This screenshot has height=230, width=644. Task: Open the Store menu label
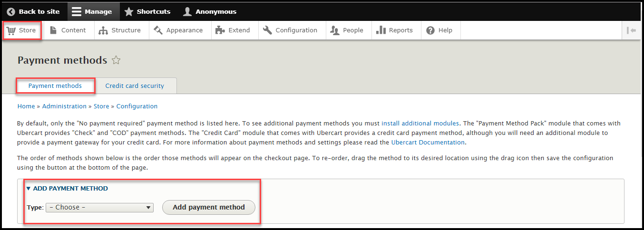(27, 30)
